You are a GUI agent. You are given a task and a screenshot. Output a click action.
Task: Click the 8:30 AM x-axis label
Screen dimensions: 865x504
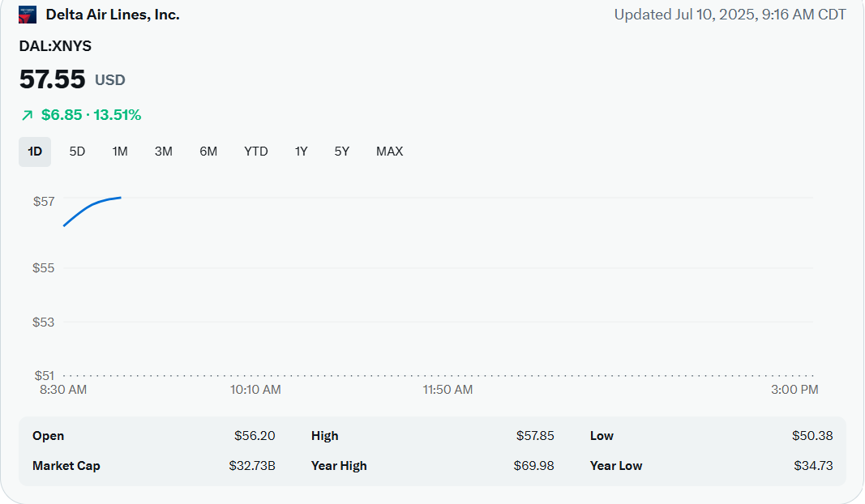pos(63,389)
